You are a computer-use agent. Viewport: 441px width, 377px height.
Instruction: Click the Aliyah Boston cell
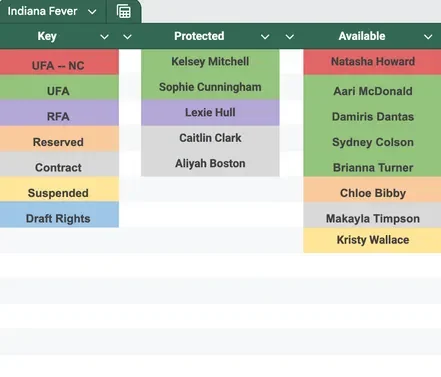(210, 164)
